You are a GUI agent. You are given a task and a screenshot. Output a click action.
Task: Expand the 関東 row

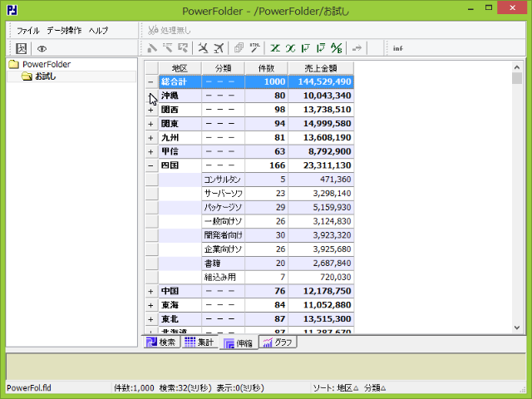tap(150, 124)
